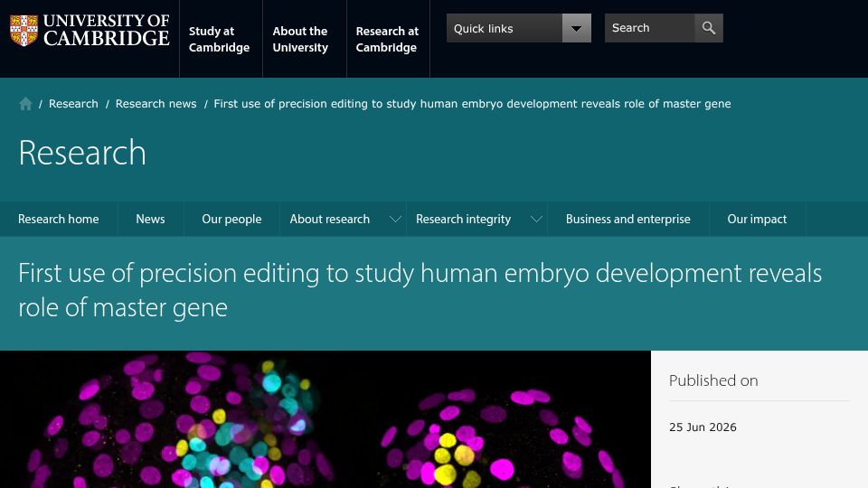Viewport: 868px width, 488px height.
Task: Click the large Research section heading
Action: (x=82, y=153)
